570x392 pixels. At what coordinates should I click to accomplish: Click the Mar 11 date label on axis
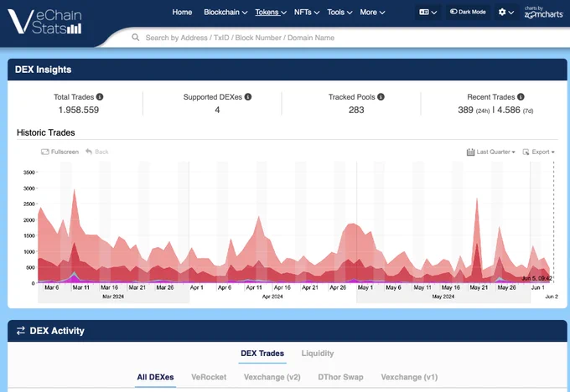pyautogui.click(x=81, y=287)
